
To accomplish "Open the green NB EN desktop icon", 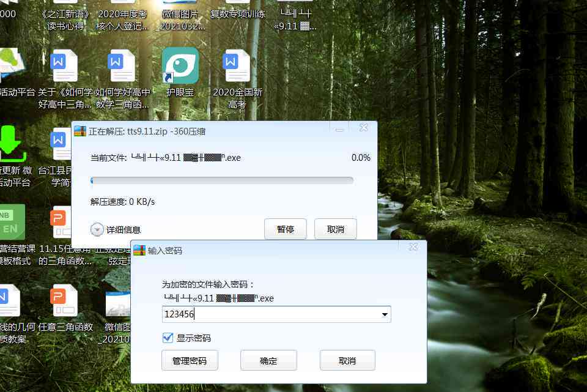I will (11, 221).
